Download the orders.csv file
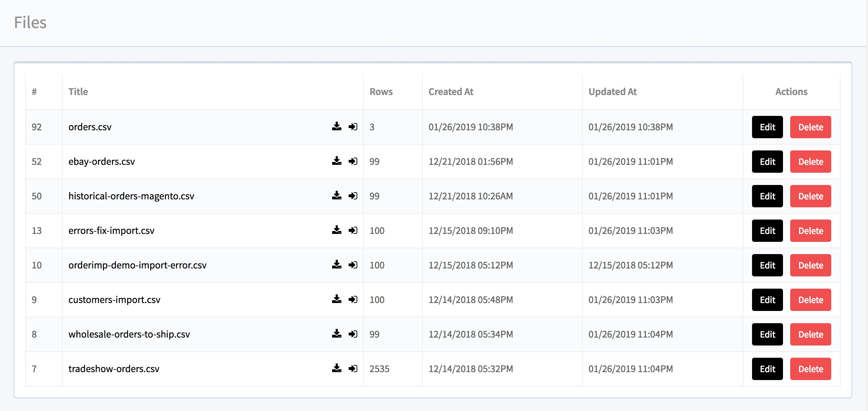Viewport: 868px width, 411px height. coord(336,126)
